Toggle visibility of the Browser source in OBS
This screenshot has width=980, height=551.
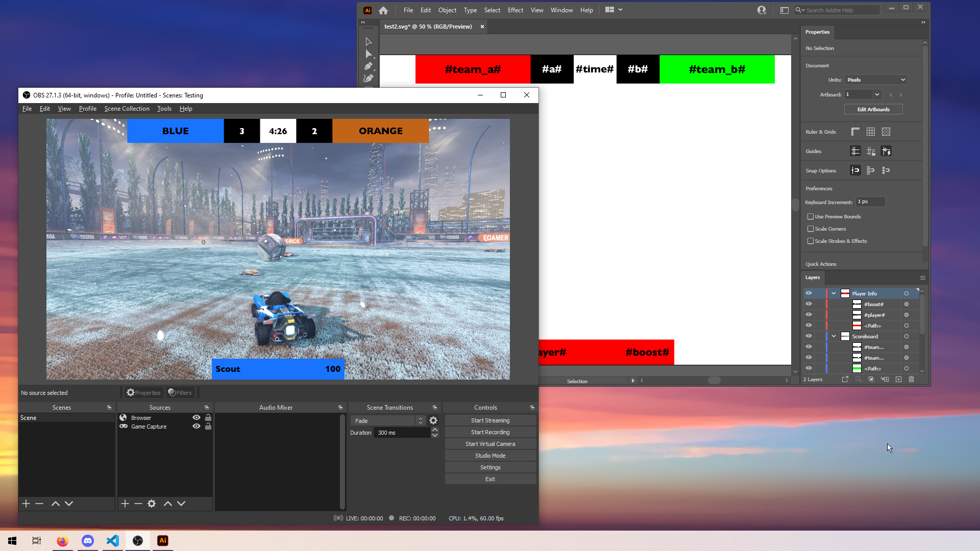[196, 417]
